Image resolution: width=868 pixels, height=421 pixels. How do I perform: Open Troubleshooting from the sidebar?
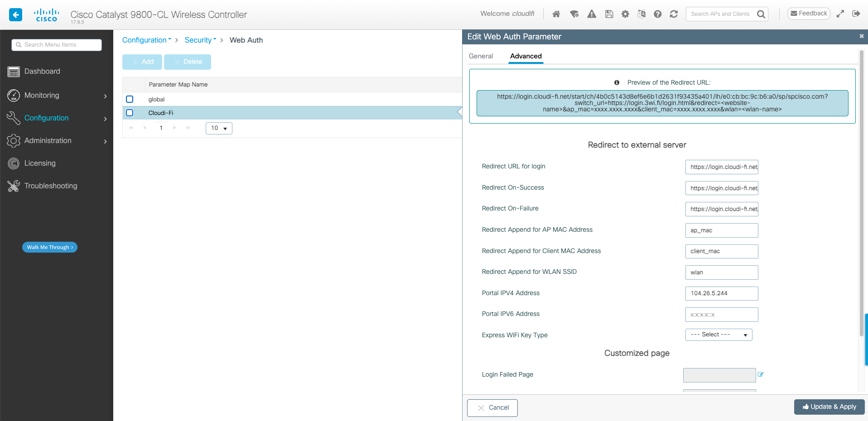click(51, 186)
